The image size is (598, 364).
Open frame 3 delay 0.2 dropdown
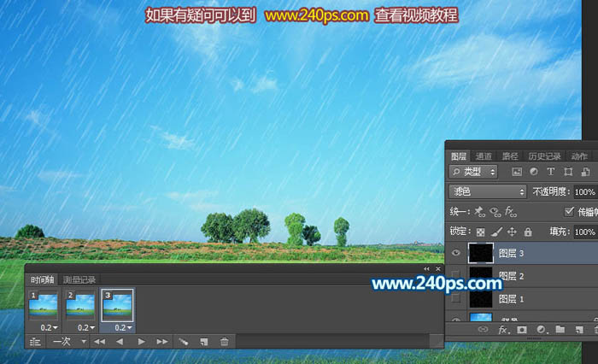click(123, 328)
